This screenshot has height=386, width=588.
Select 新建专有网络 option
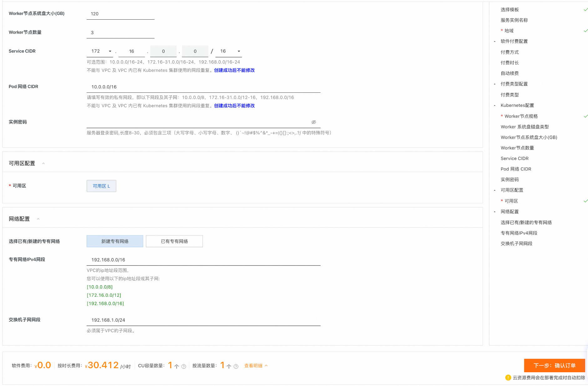[115, 241]
